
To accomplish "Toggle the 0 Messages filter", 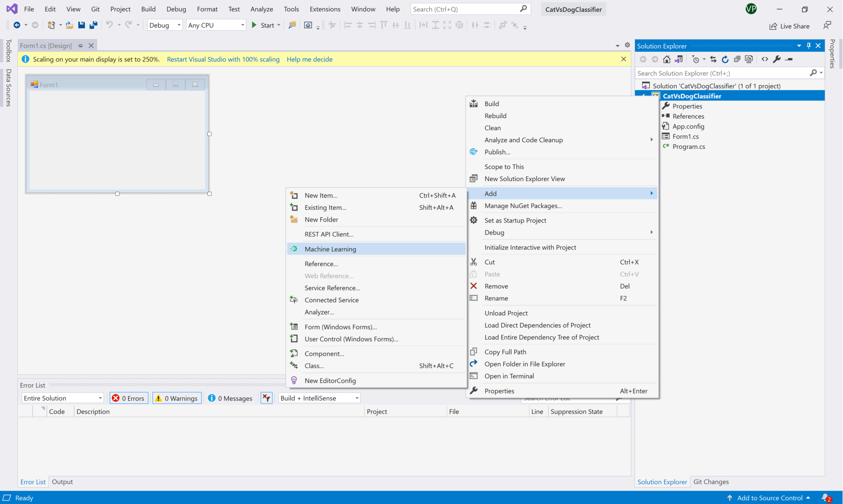I will click(230, 398).
